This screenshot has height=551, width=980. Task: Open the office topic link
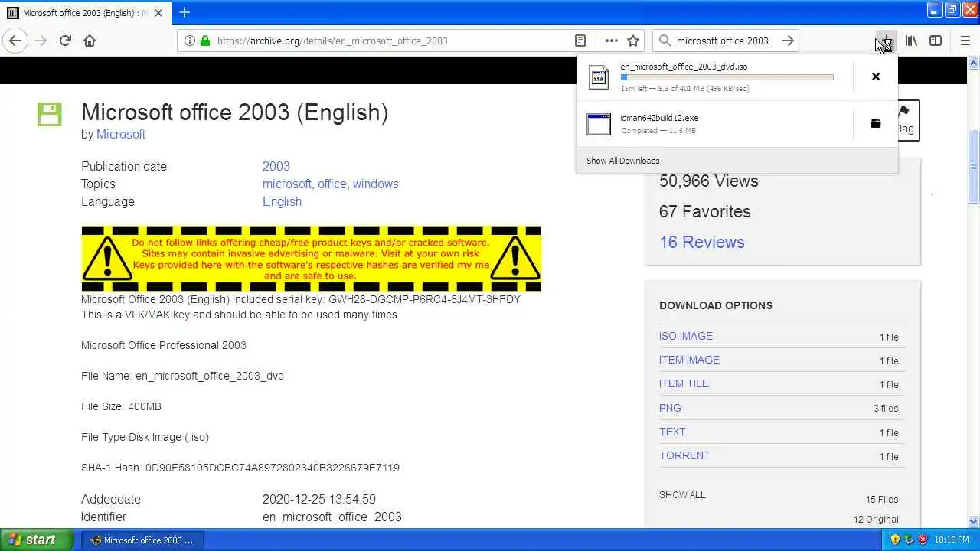click(x=332, y=184)
